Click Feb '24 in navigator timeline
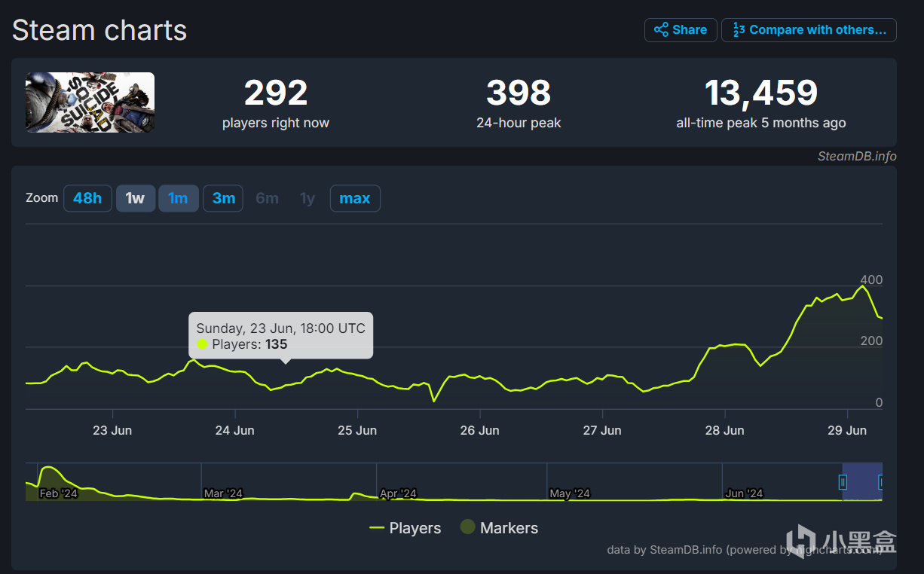Screen dimensions: 924x574 [x=57, y=493]
